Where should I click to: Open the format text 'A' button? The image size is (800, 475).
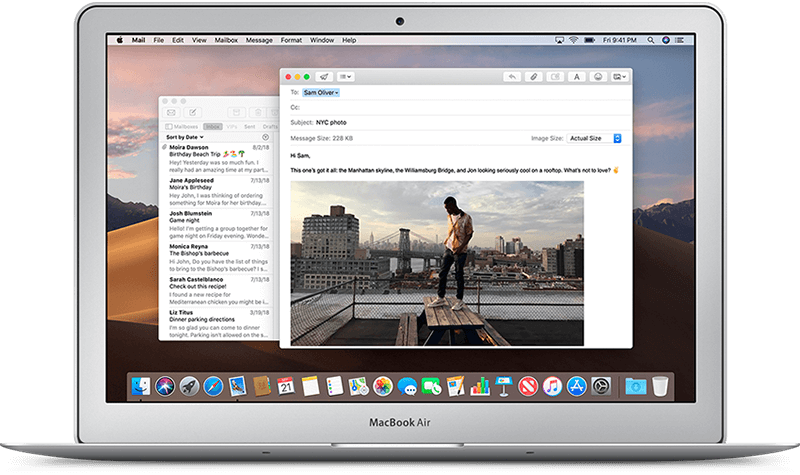[x=577, y=76]
